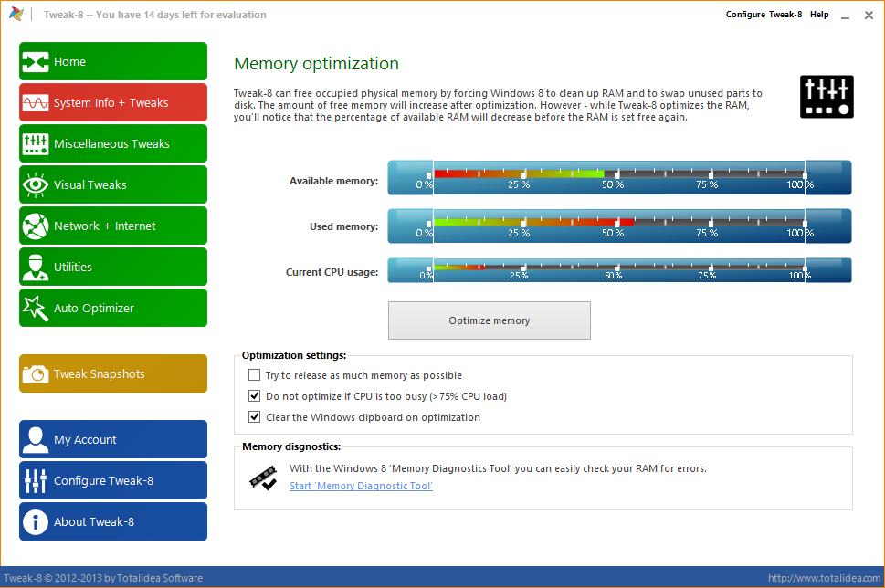Click the Visual Tweaks eye icon
Image resolution: width=885 pixels, height=588 pixels.
(x=36, y=185)
